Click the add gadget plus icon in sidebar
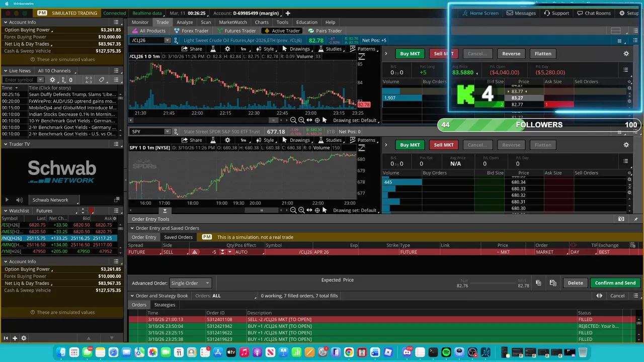The image size is (644, 362). point(15,338)
